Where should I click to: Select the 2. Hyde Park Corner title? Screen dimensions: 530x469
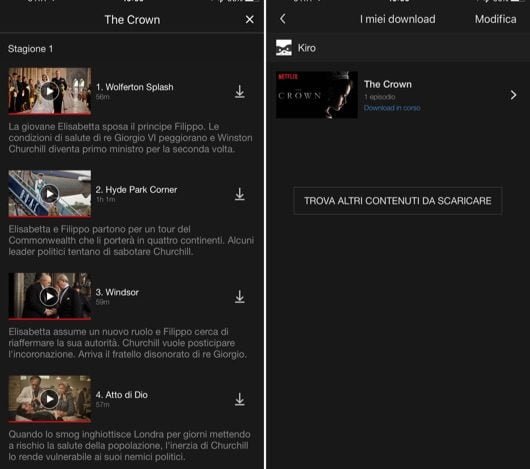[x=136, y=190]
